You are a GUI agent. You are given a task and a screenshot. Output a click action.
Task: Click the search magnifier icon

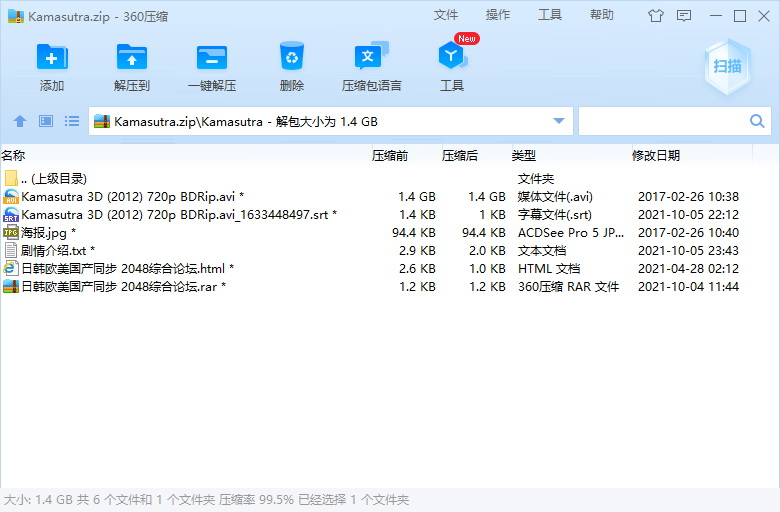tap(757, 121)
